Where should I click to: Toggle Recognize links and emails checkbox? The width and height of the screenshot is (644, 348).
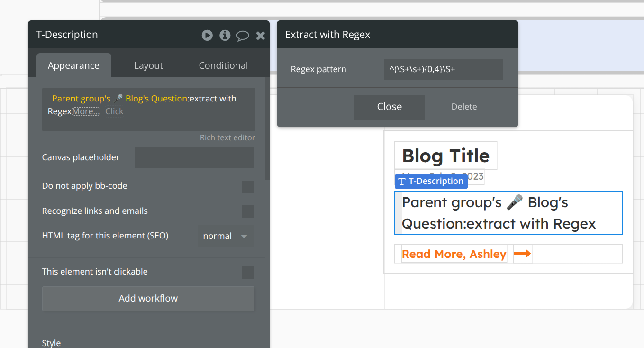(x=248, y=211)
